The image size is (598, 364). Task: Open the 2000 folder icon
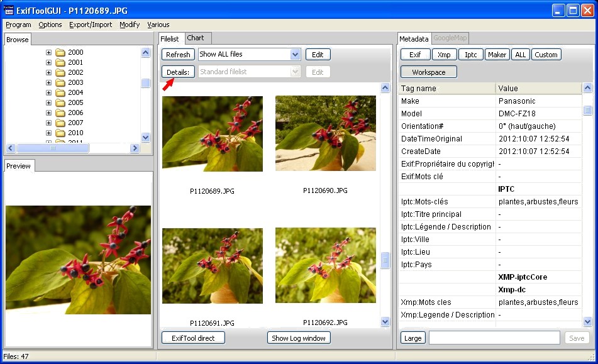pyautogui.click(x=60, y=52)
